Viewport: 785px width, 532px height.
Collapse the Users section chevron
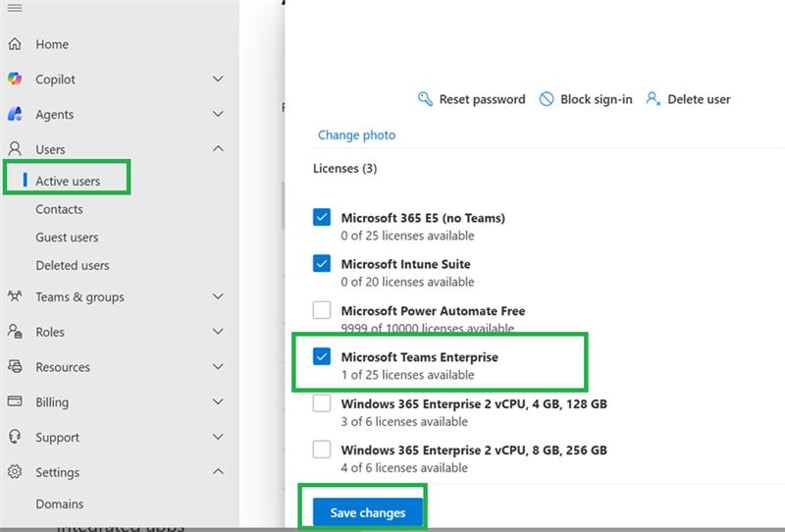pos(218,148)
